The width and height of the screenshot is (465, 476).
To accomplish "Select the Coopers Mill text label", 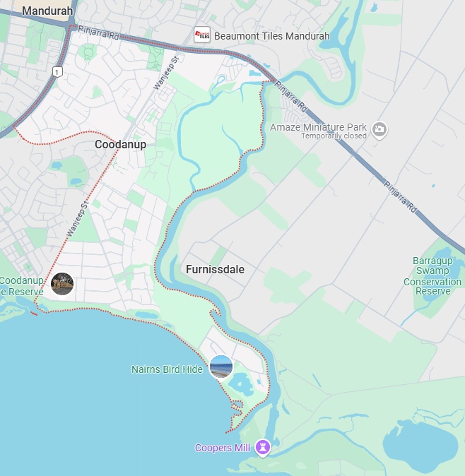I will 223,448.
